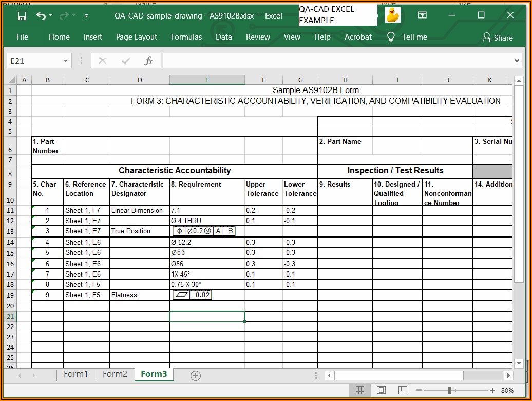Select the column E header
532x401 pixels.
[x=207, y=80]
